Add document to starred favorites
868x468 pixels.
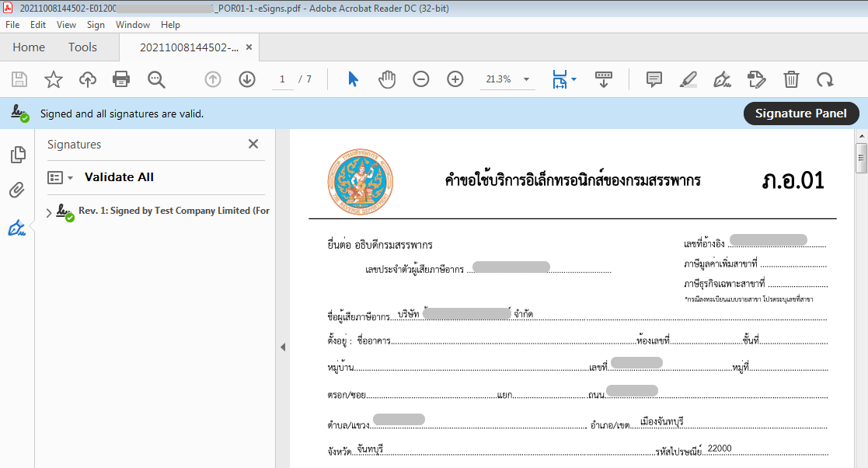tap(54, 79)
